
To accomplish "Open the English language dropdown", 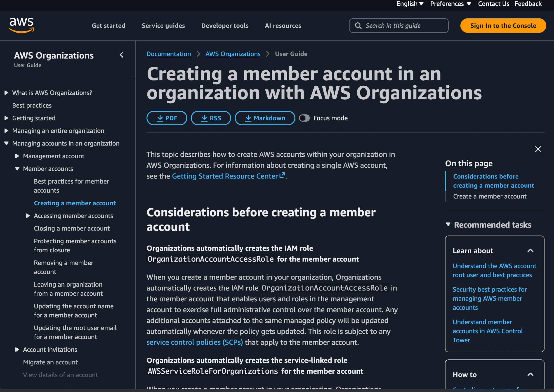I will (x=410, y=4).
